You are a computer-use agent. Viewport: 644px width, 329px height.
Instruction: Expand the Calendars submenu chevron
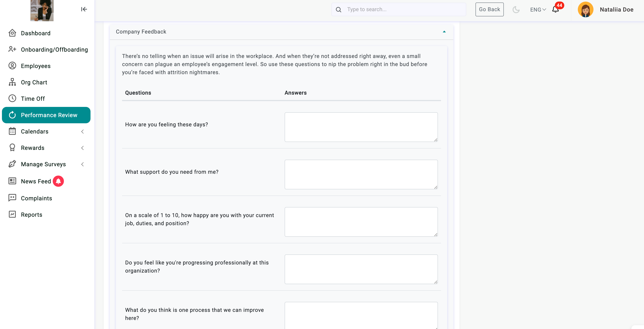pos(82,132)
